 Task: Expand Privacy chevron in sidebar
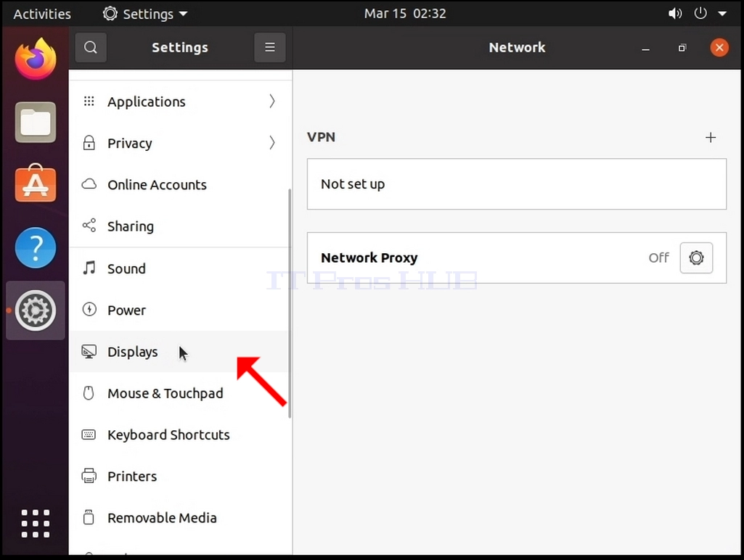point(272,143)
